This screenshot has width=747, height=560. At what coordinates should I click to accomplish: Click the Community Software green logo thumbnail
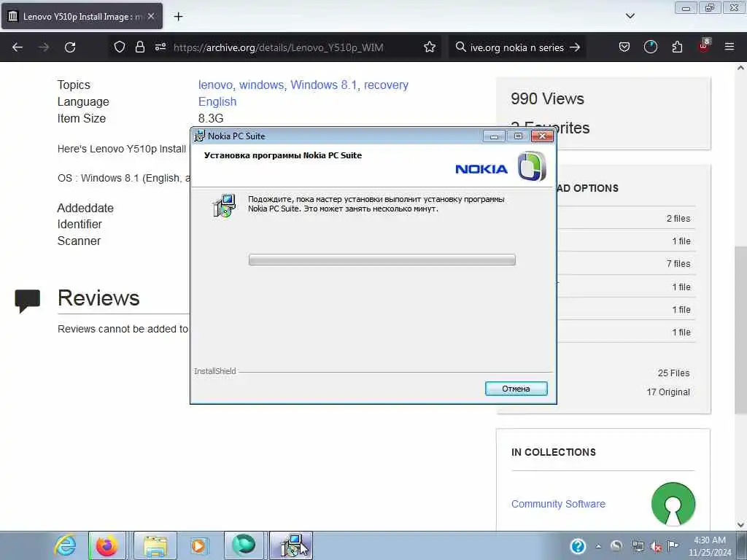pyautogui.click(x=673, y=504)
